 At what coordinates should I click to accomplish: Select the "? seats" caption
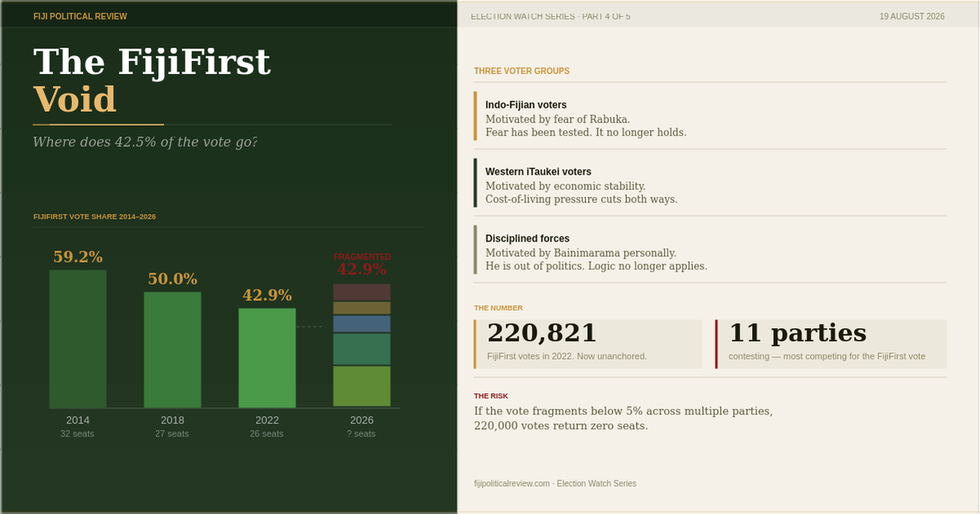(x=362, y=434)
